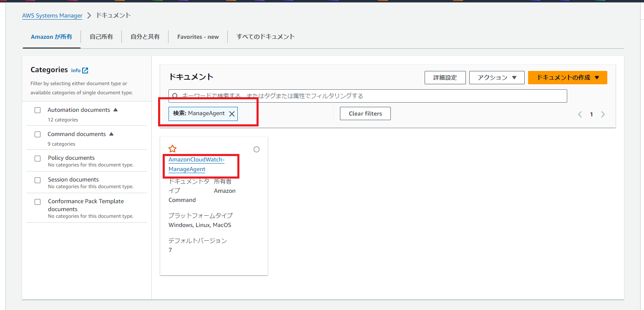Image resolution: width=644 pixels, height=310 pixels.
Task: Go to the previous results page
Action: 580,114
